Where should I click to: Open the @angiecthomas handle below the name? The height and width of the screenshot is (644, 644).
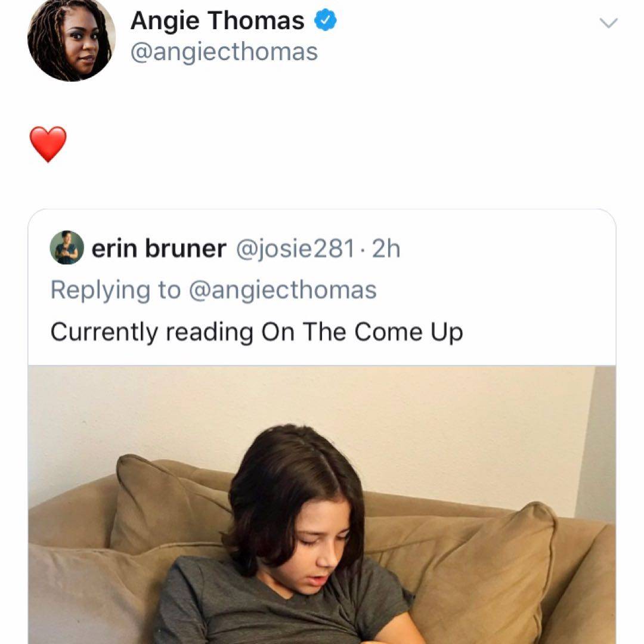tap(224, 52)
